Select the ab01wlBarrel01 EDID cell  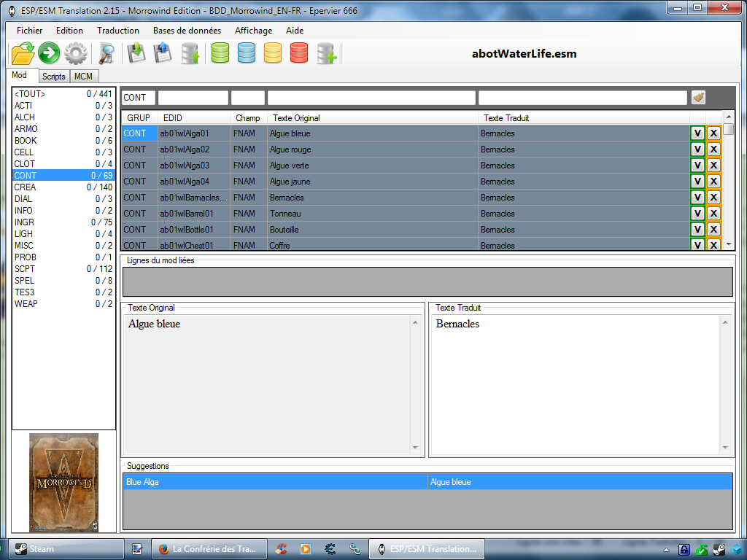(x=194, y=214)
